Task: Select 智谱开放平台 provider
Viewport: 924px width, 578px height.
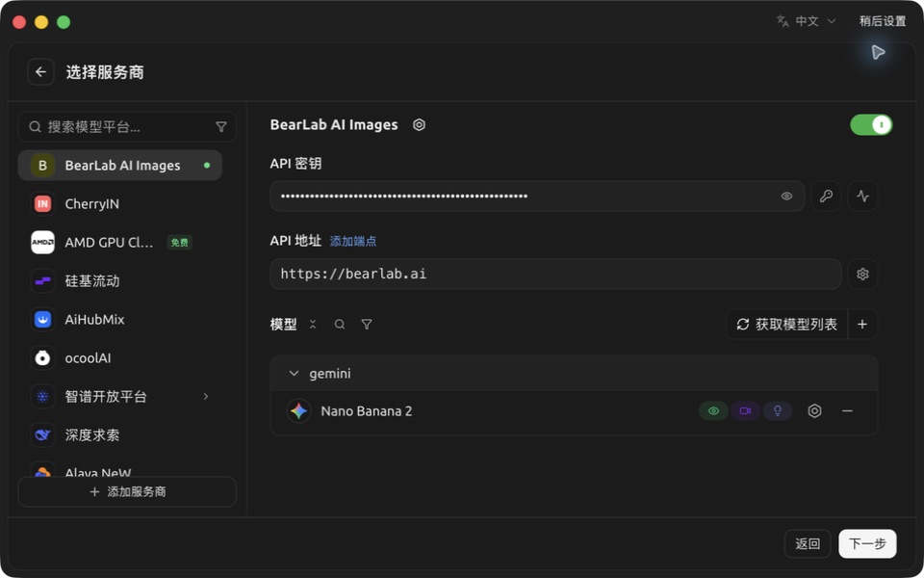Action: coord(120,396)
